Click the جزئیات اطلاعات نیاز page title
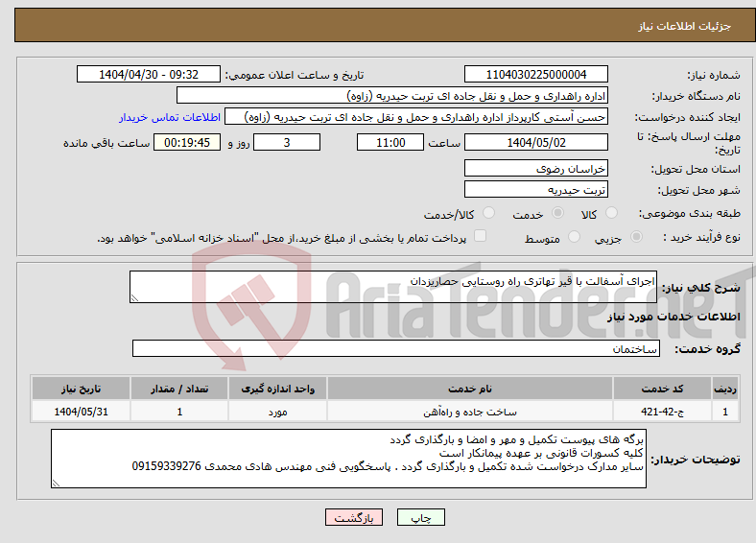This screenshot has width=756, height=543. click(x=685, y=26)
